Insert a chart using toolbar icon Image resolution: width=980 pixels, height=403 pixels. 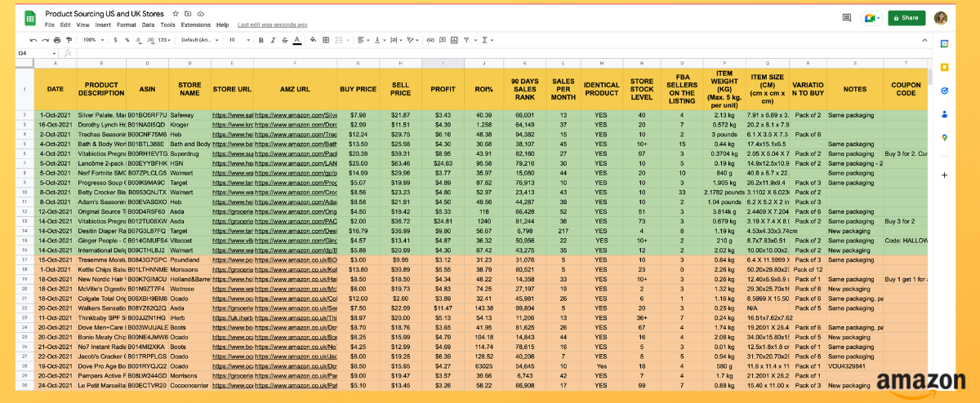click(x=454, y=39)
